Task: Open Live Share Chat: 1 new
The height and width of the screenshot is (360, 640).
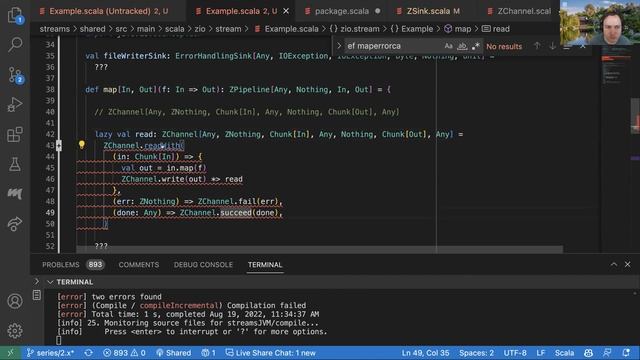Action: click(x=271, y=353)
